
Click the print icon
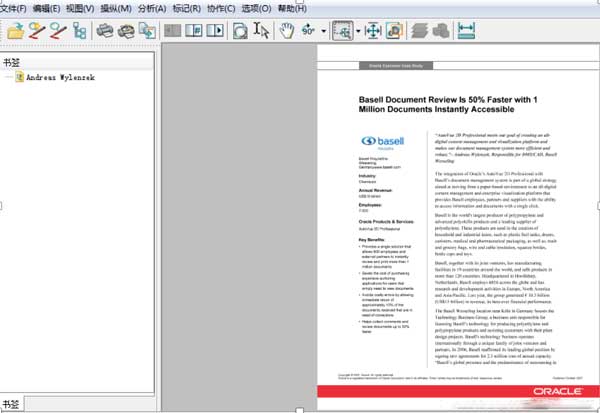105,31
